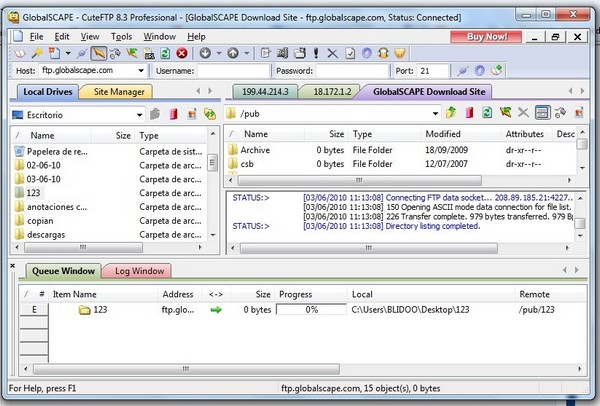Sort local list by Type column
Image resolution: width=600 pixels, height=406 pixels.
click(x=171, y=135)
